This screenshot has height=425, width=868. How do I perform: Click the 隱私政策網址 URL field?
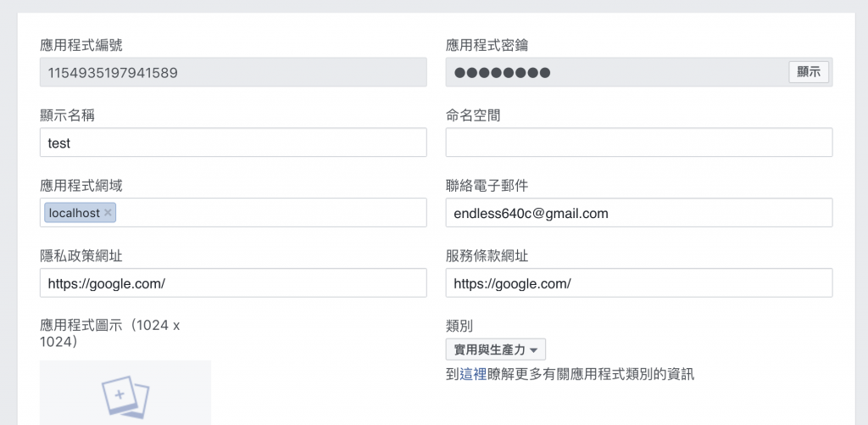(x=233, y=283)
